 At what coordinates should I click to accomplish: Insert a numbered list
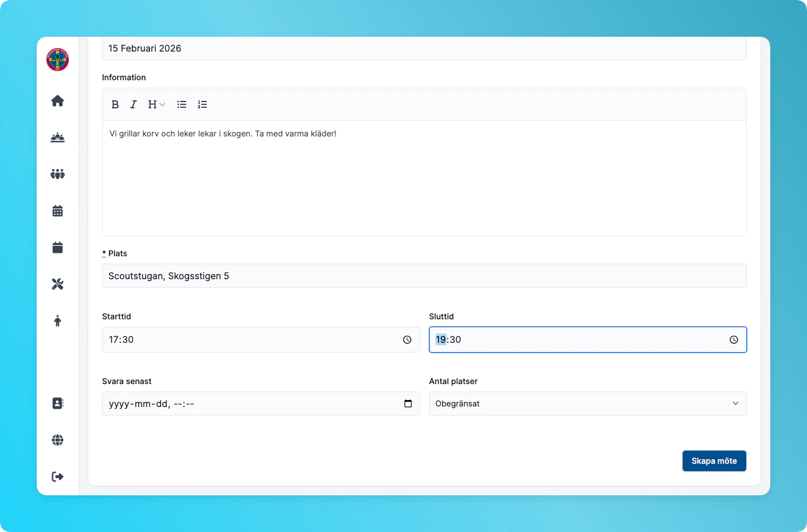[202, 104]
